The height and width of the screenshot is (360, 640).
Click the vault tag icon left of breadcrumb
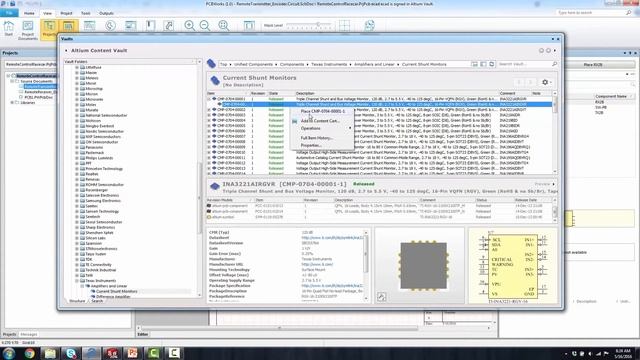click(x=211, y=63)
